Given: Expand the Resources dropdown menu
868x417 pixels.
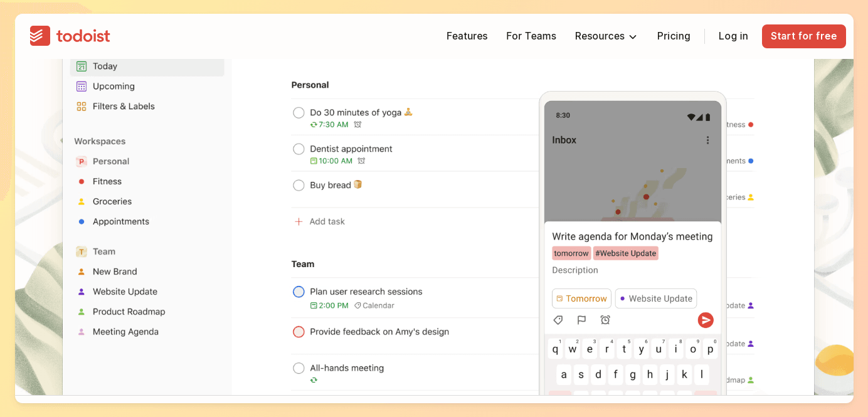Looking at the screenshot, I should click(x=605, y=36).
